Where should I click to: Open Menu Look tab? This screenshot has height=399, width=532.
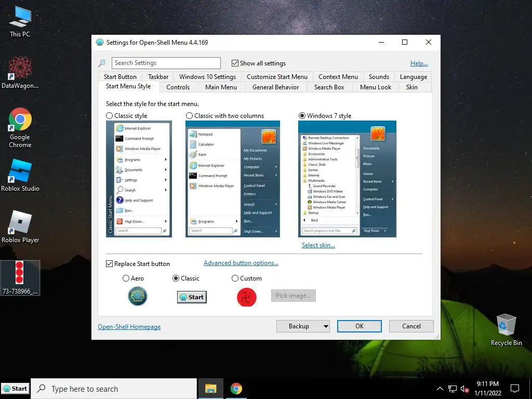coord(376,87)
